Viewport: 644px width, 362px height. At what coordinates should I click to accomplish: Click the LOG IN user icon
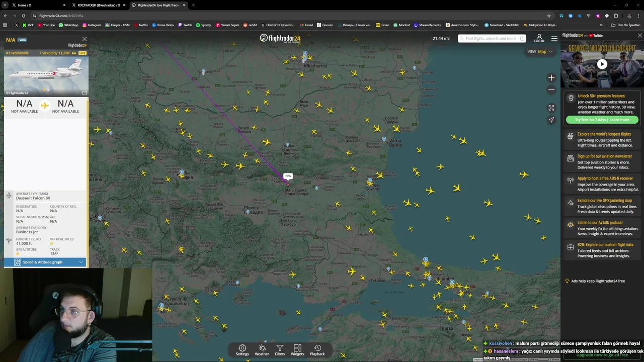539,38
